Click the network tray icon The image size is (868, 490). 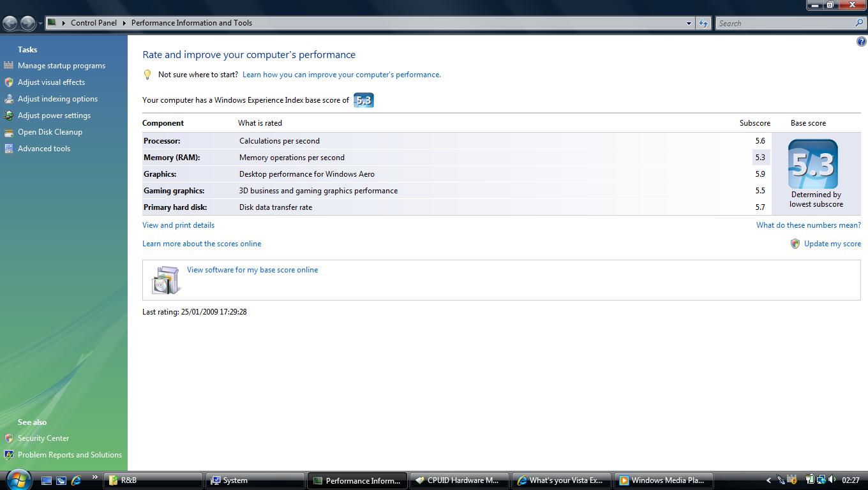tap(821, 480)
